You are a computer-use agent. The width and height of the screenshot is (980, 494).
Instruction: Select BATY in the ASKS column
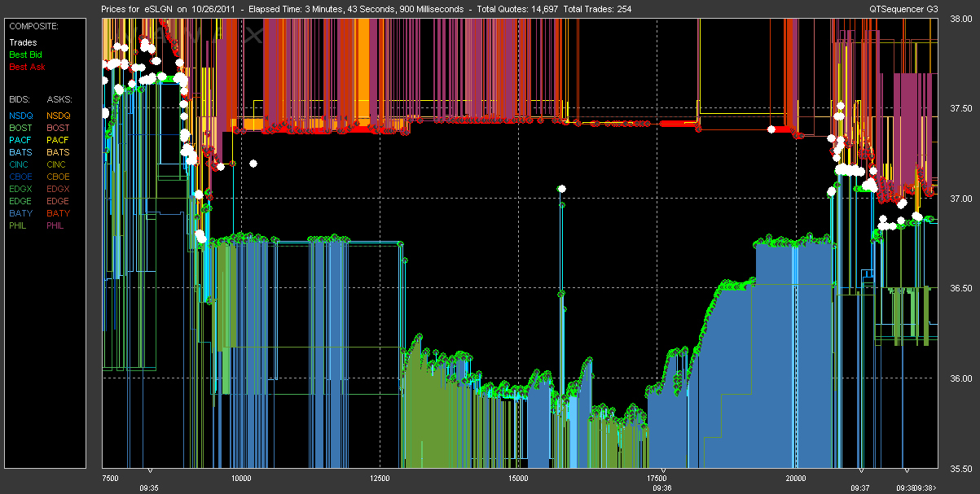coord(59,213)
